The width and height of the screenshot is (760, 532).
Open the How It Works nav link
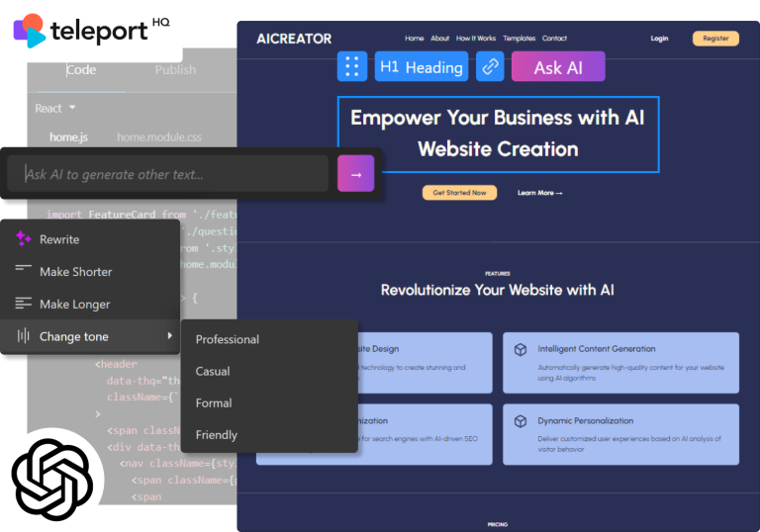click(476, 39)
